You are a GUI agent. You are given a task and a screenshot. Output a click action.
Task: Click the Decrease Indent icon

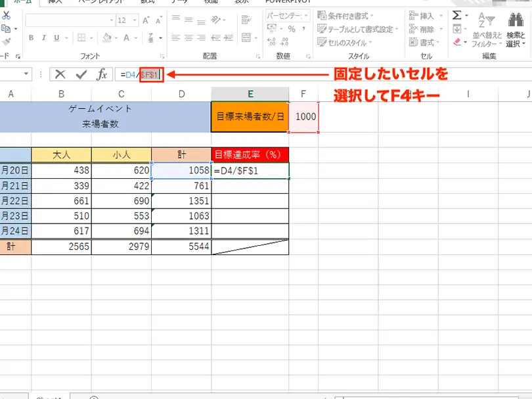tap(216, 37)
